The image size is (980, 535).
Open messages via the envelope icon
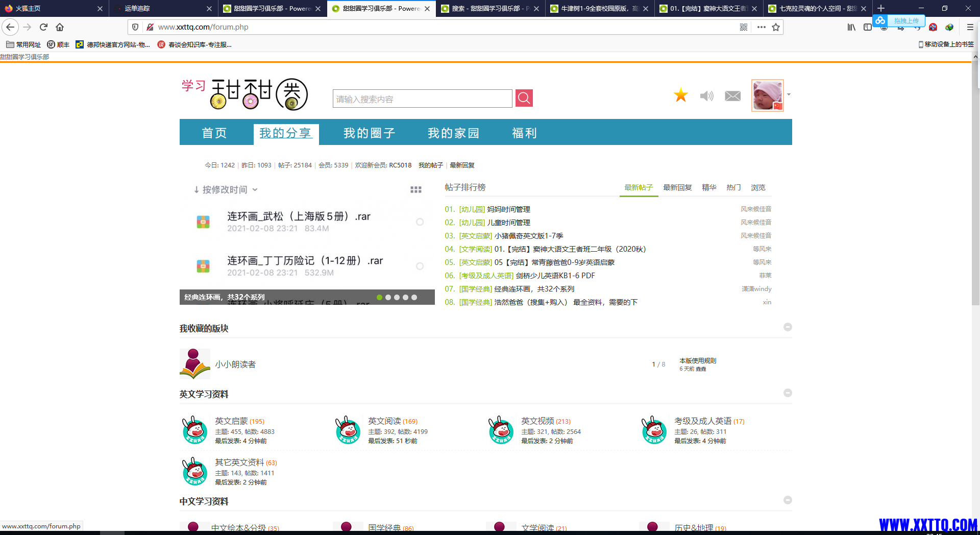coord(732,96)
